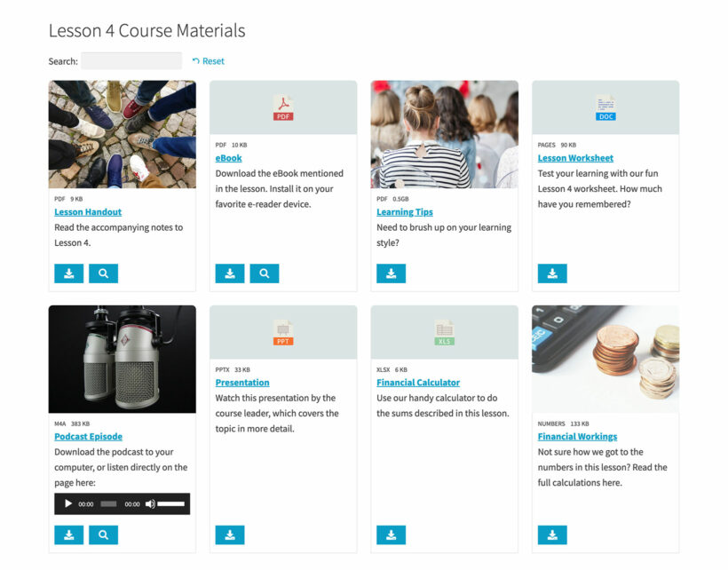
Task: Play the podcast audio
Action: [x=67, y=503]
